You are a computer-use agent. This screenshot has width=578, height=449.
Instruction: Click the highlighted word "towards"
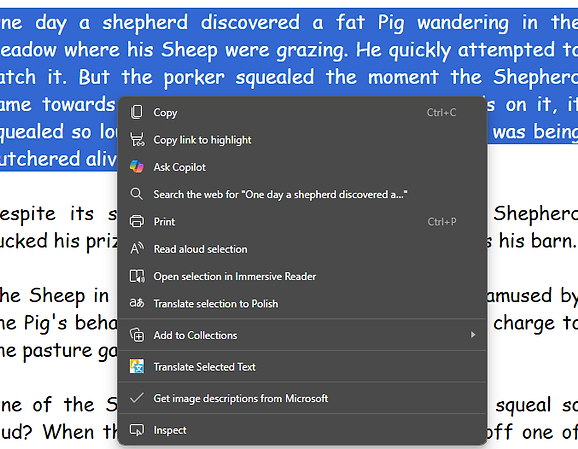[x=79, y=104]
